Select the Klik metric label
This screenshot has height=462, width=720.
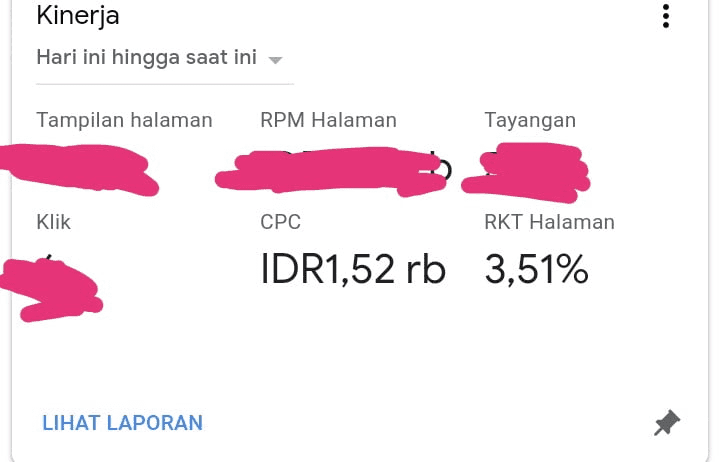tap(53, 222)
